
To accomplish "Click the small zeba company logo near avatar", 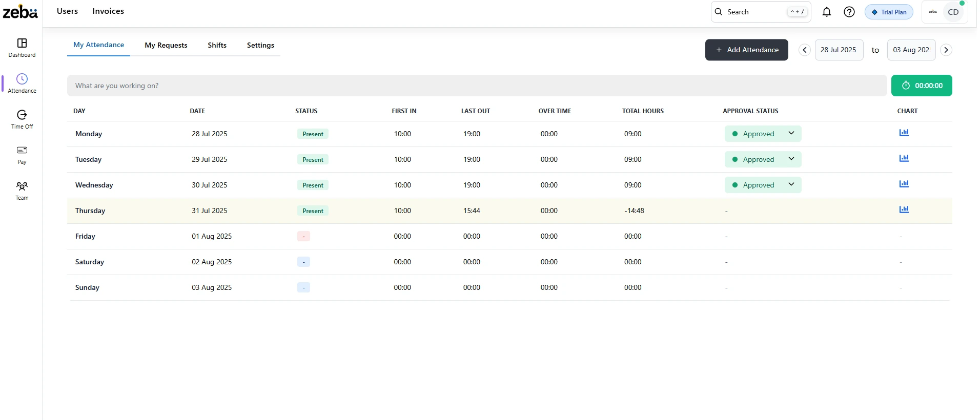I will 933,12.
